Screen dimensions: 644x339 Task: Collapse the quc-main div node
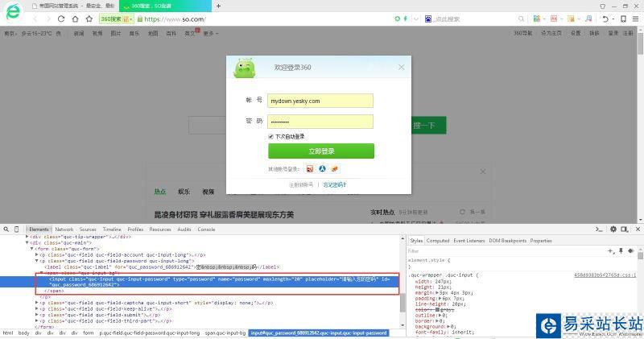27,243
